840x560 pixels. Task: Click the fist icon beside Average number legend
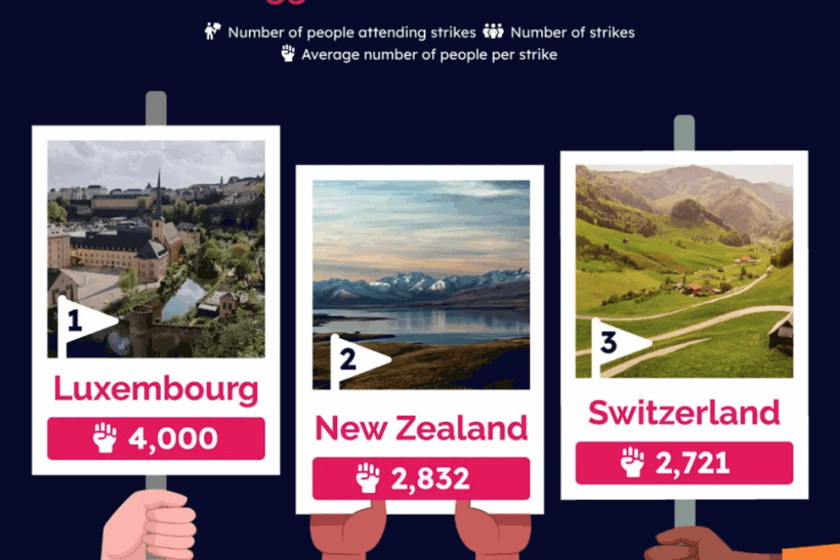point(288,54)
